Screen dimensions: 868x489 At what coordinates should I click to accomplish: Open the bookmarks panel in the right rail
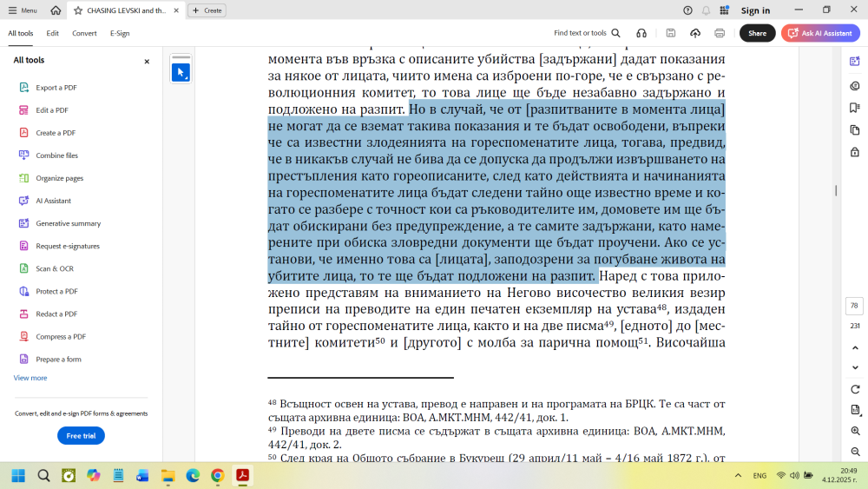tap(855, 108)
